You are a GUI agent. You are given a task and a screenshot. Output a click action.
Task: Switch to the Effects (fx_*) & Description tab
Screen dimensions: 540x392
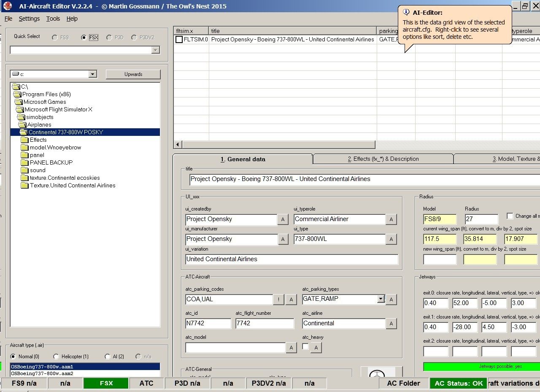383,159
